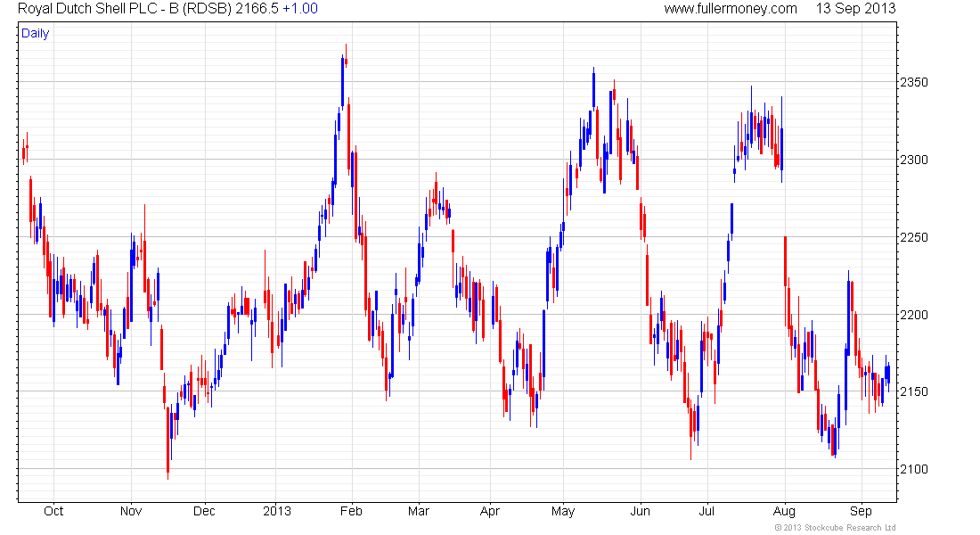
Task: Open the www.fullermoney.com link text
Action: tap(731, 9)
